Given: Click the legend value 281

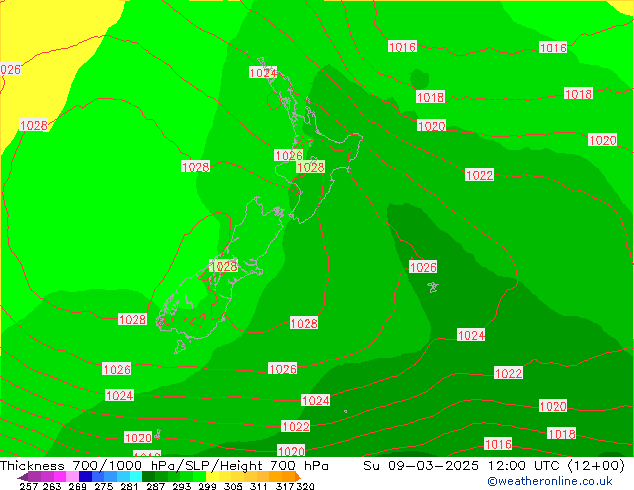Looking at the screenshot, I should point(129,486).
